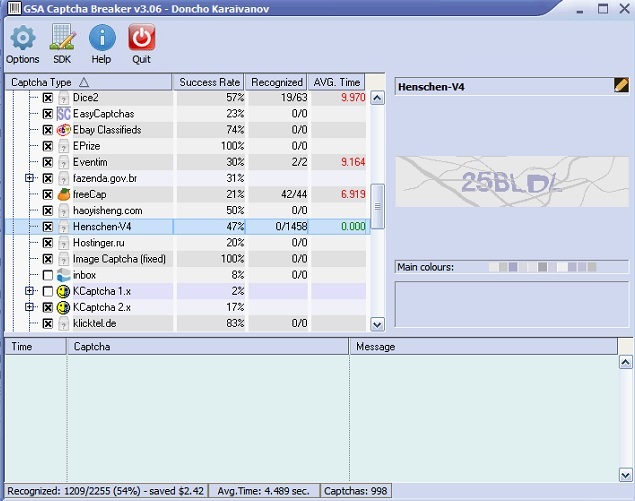The image size is (635, 501).
Task: Click the Dice2 file icon
Action: [x=63, y=98]
